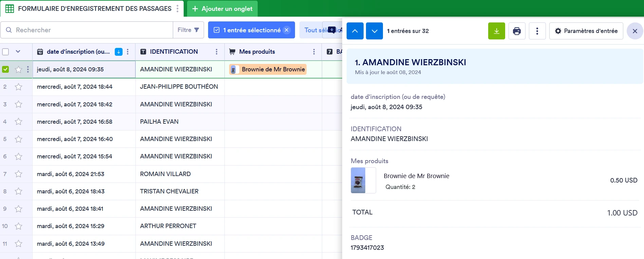Open options menu of the form tab
This screenshot has height=259, width=644.
tap(178, 8)
